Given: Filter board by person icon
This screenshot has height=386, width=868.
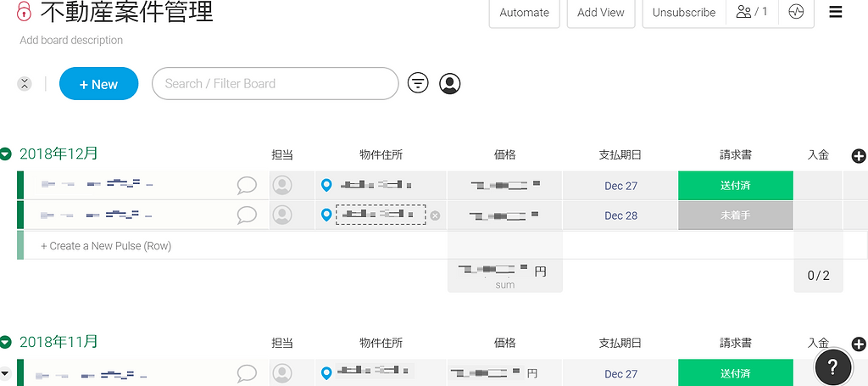Looking at the screenshot, I should click(450, 83).
